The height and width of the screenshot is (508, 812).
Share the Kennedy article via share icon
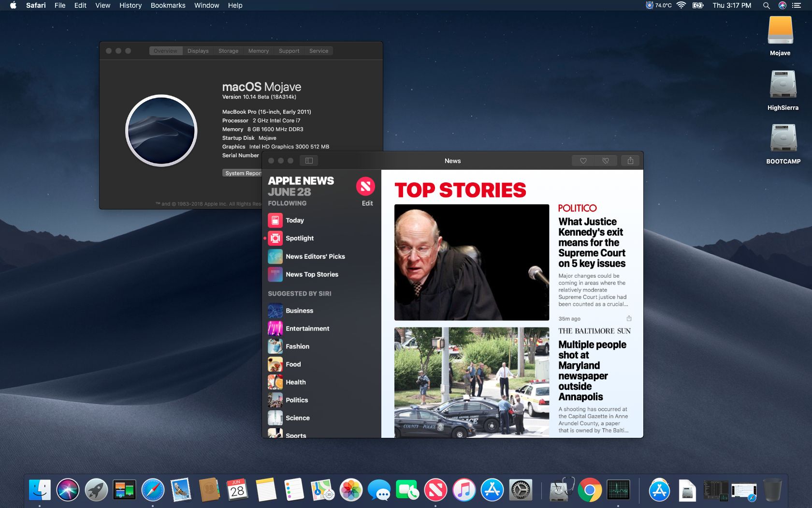[x=629, y=318]
